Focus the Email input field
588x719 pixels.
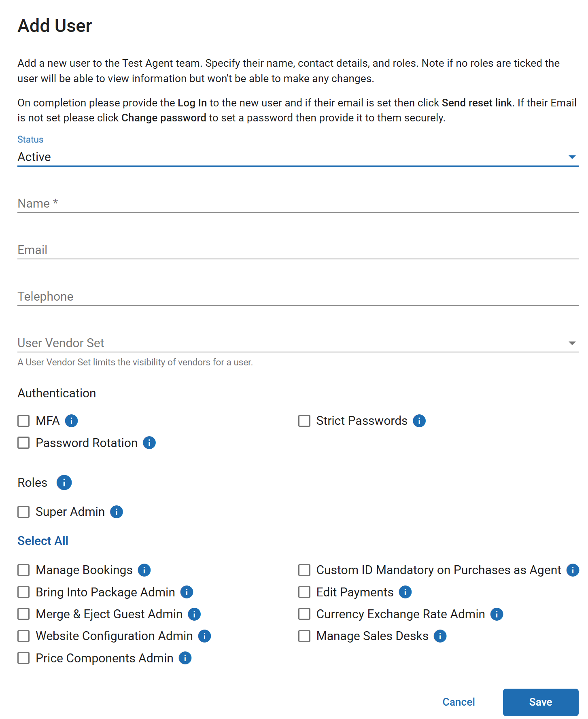pos(297,250)
